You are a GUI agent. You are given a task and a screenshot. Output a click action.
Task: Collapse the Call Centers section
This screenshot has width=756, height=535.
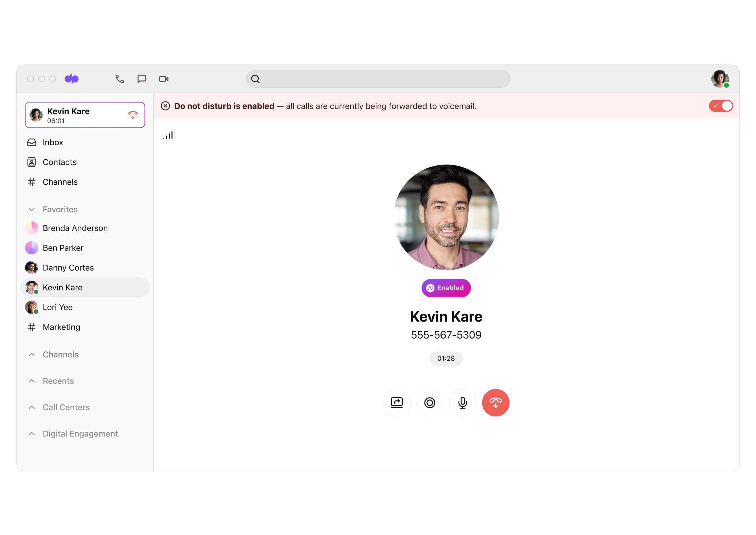point(32,407)
